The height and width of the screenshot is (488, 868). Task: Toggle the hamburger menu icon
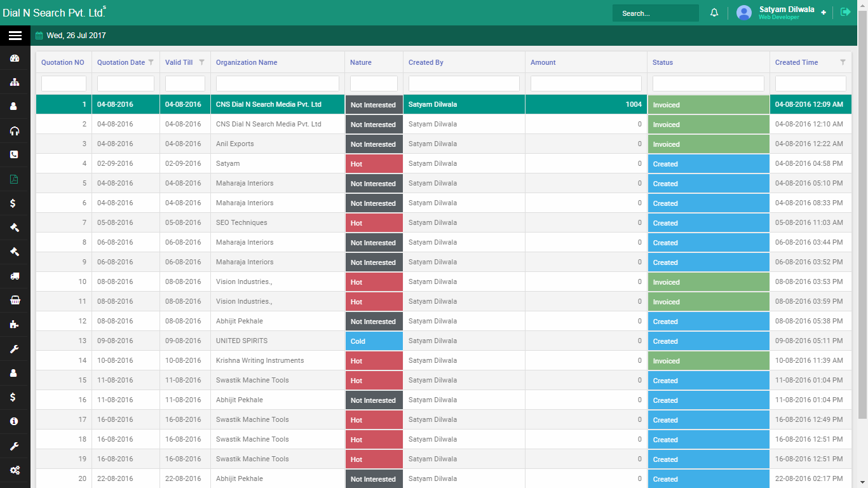[x=15, y=36]
